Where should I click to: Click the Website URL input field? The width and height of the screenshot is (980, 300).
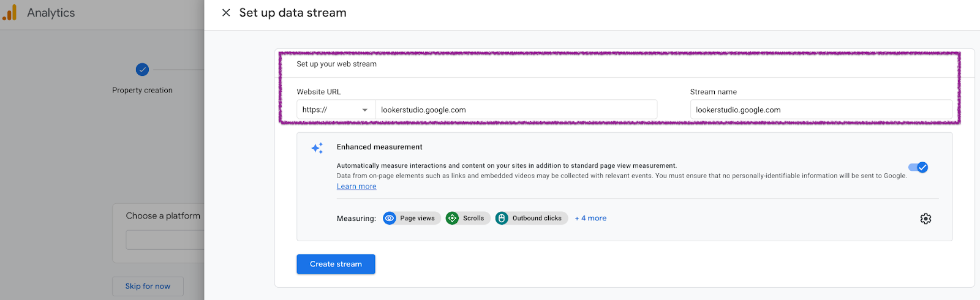click(x=516, y=110)
